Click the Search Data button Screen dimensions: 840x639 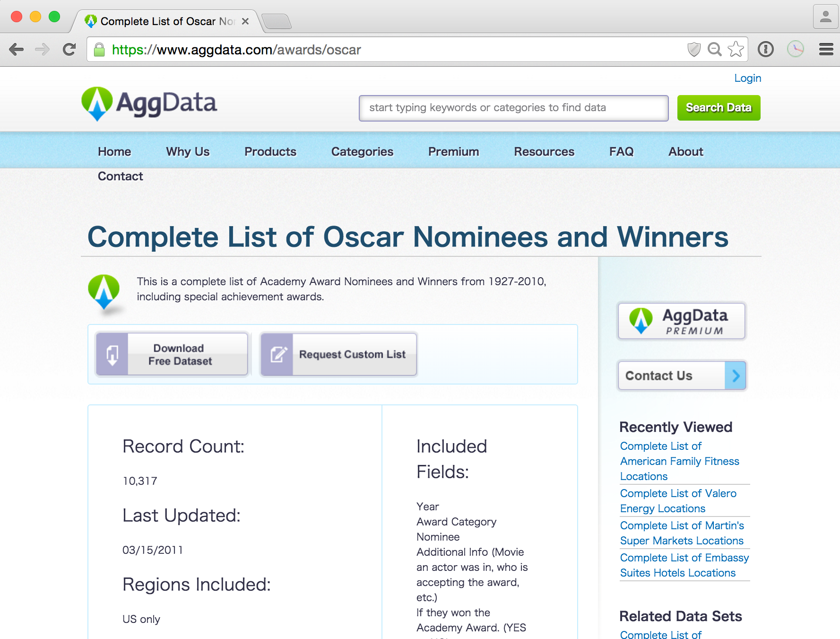tap(719, 108)
